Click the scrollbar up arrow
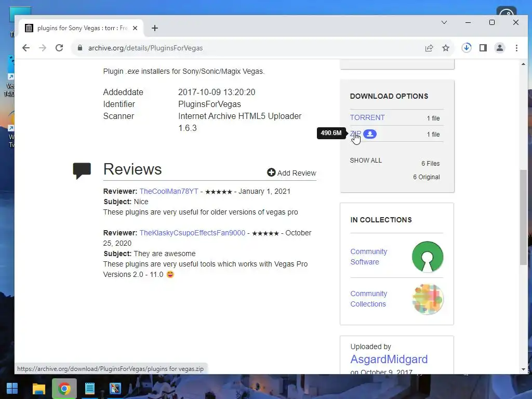The width and height of the screenshot is (532, 399). point(523,64)
